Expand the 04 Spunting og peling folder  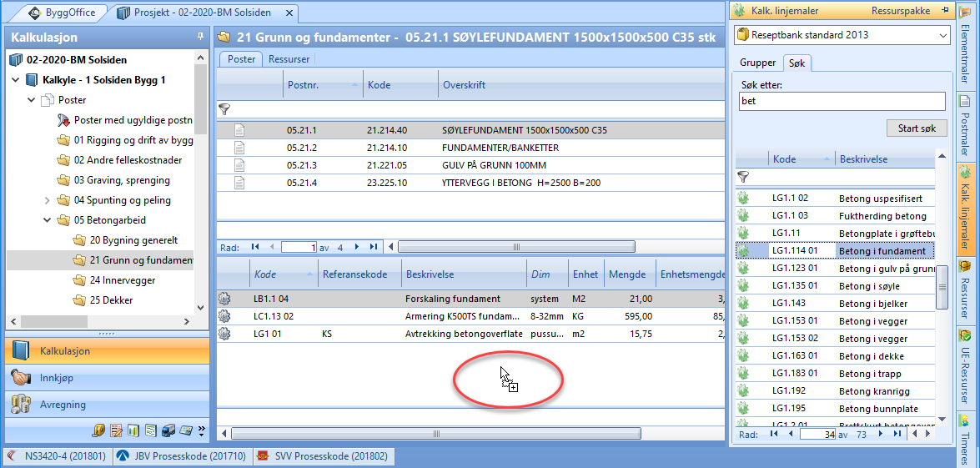click(x=47, y=200)
